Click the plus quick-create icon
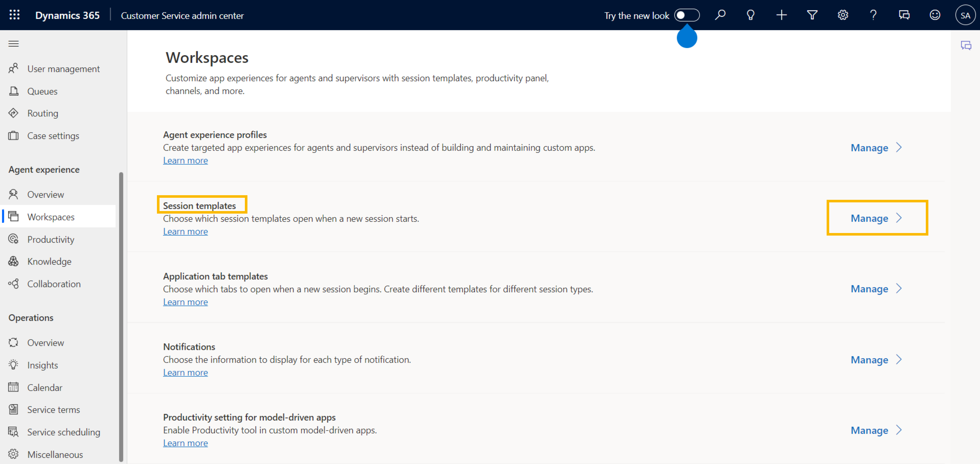Viewport: 980px width, 464px height. pyautogui.click(x=781, y=15)
